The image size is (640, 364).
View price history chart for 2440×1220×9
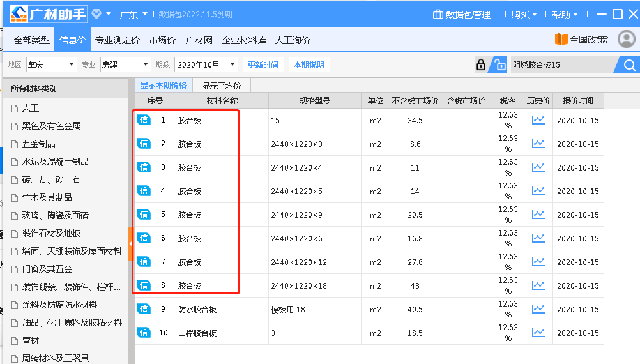pyautogui.click(x=538, y=215)
